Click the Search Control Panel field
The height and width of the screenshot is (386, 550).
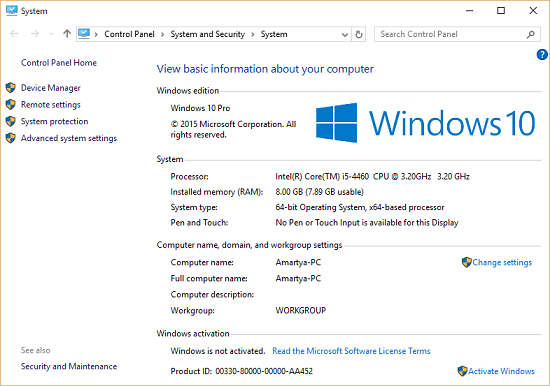coord(451,34)
